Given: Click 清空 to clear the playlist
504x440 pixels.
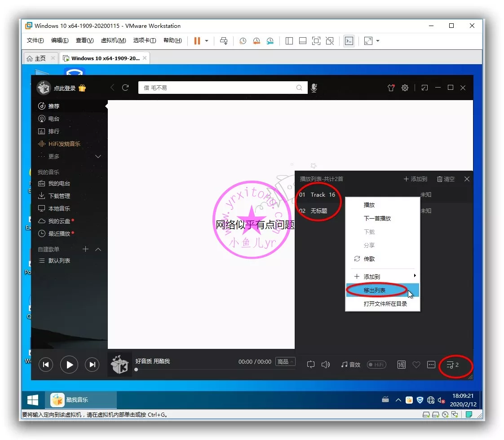Looking at the screenshot, I should pos(446,179).
